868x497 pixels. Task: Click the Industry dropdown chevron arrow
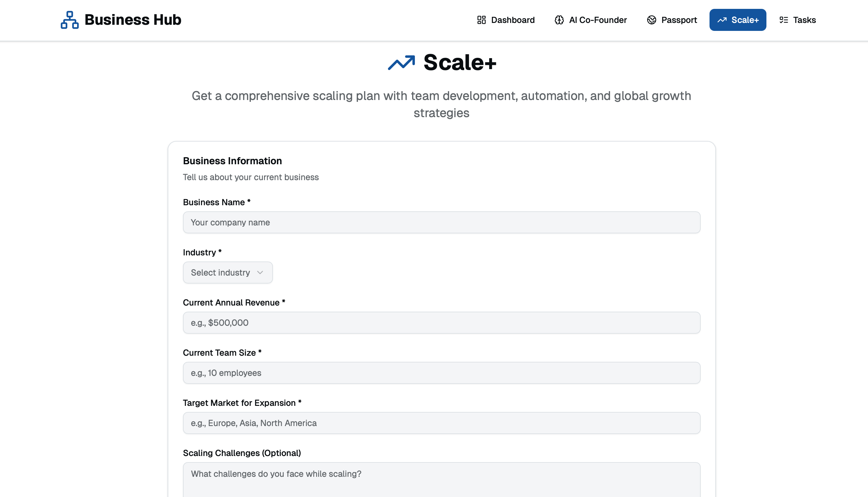[260, 273]
